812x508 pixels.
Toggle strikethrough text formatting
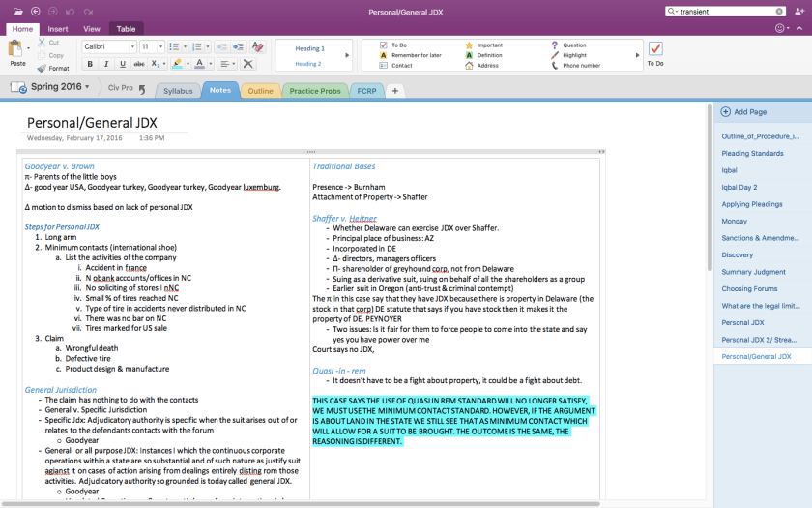(x=139, y=64)
